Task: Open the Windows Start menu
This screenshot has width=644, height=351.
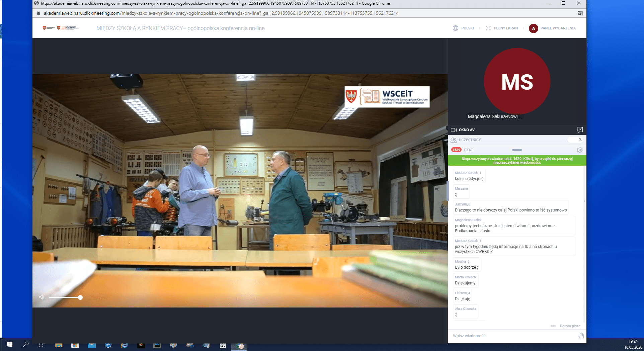Action: 10,345
